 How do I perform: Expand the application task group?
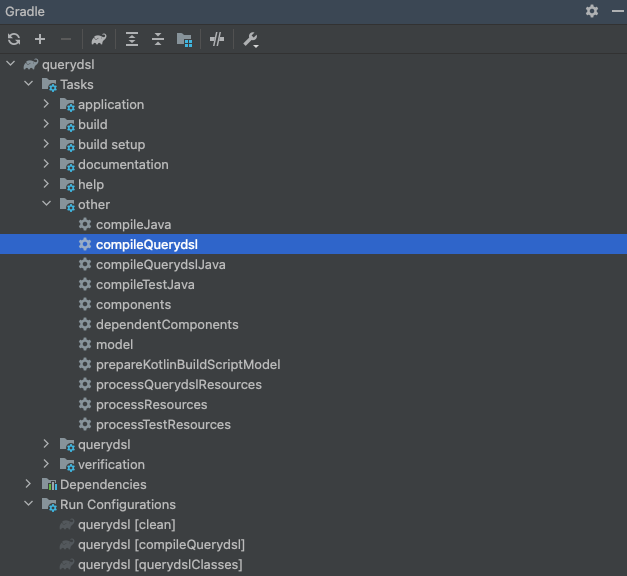point(46,104)
